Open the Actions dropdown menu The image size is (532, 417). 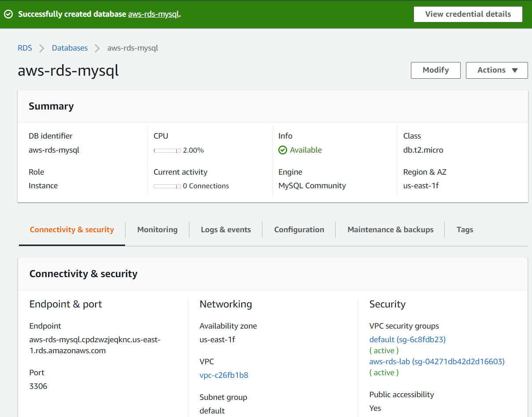(x=497, y=70)
